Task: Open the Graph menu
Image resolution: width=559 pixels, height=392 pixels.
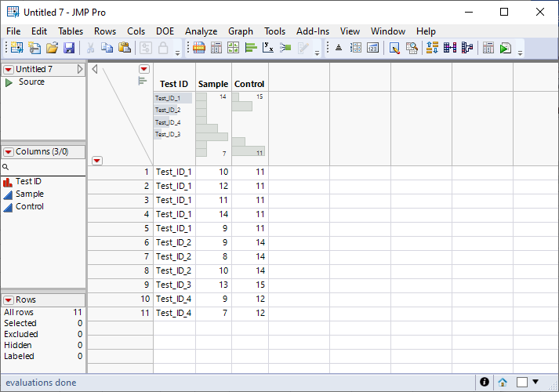Action: (241, 31)
